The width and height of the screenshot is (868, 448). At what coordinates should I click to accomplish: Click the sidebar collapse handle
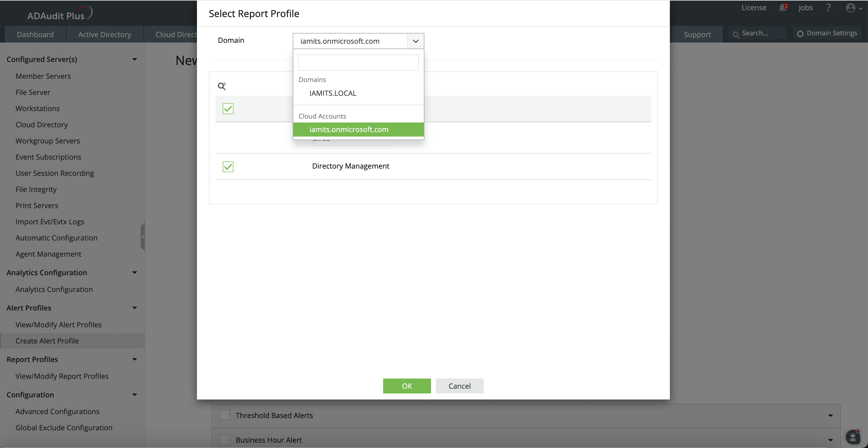coord(143,236)
